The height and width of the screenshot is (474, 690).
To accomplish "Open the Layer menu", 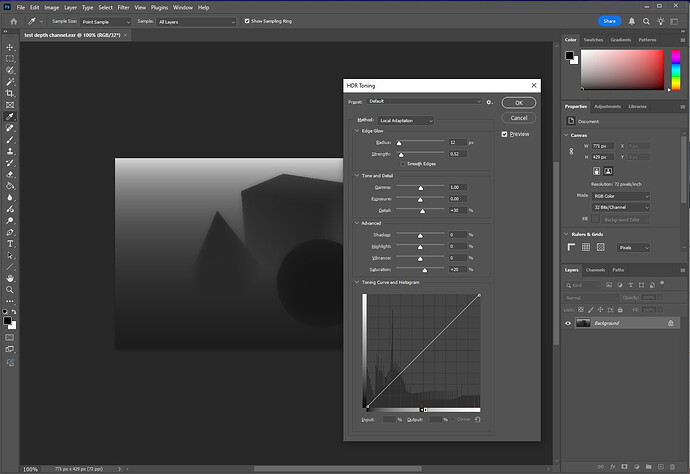I will [70, 7].
